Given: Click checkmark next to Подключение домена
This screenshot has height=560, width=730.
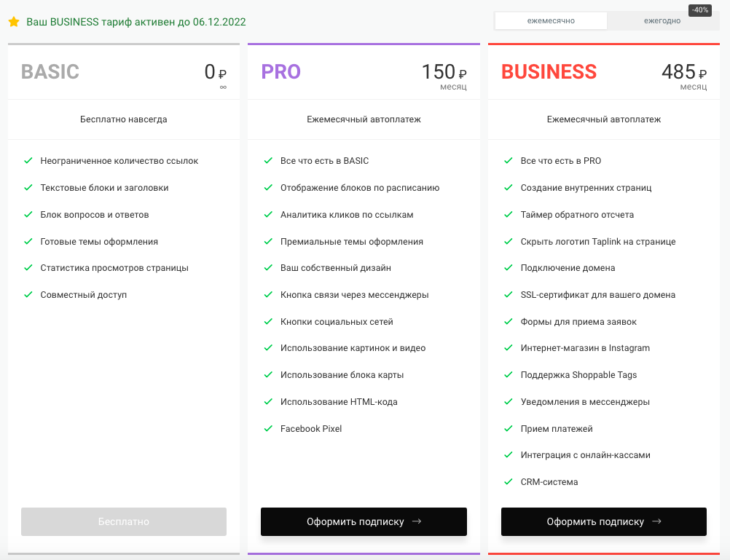Looking at the screenshot, I should point(509,267).
